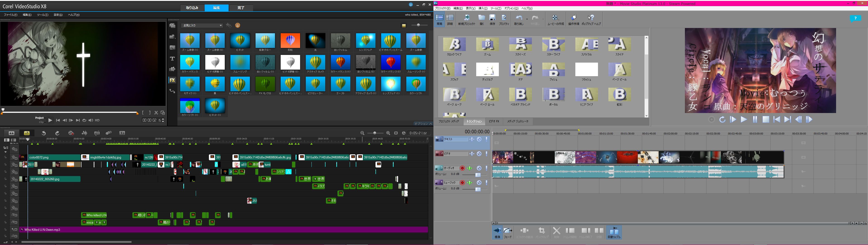
Task: Toggle the HD preview in VideoStudio
Action: pos(97,120)
